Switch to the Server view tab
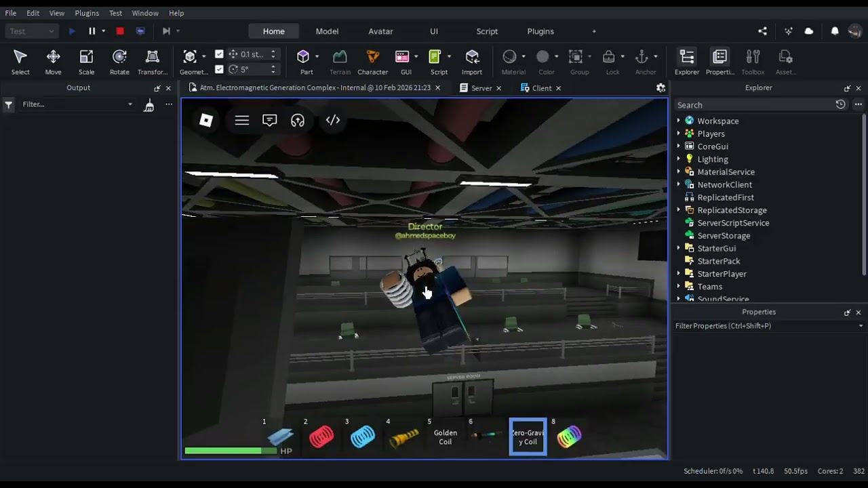This screenshot has width=868, height=488. [480, 88]
